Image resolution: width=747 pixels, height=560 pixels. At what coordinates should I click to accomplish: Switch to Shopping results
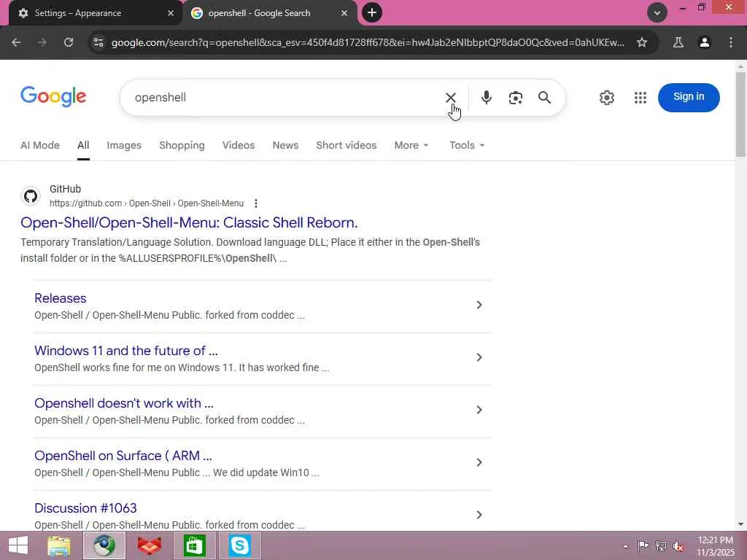(x=182, y=145)
